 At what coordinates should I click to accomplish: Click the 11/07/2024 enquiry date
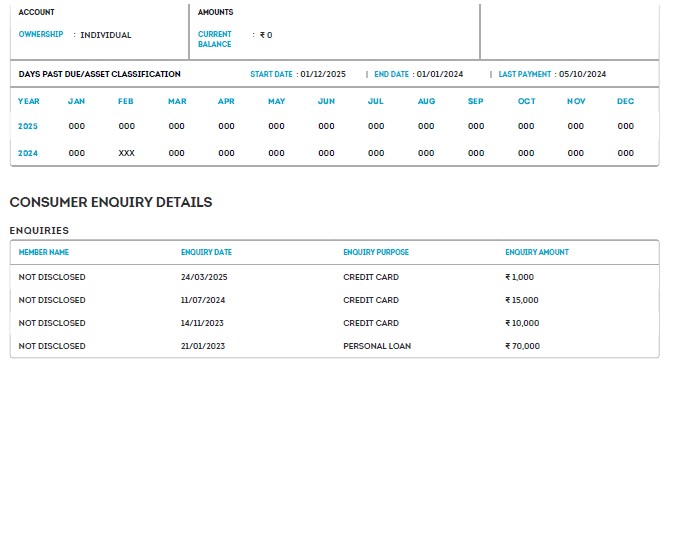(x=203, y=300)
